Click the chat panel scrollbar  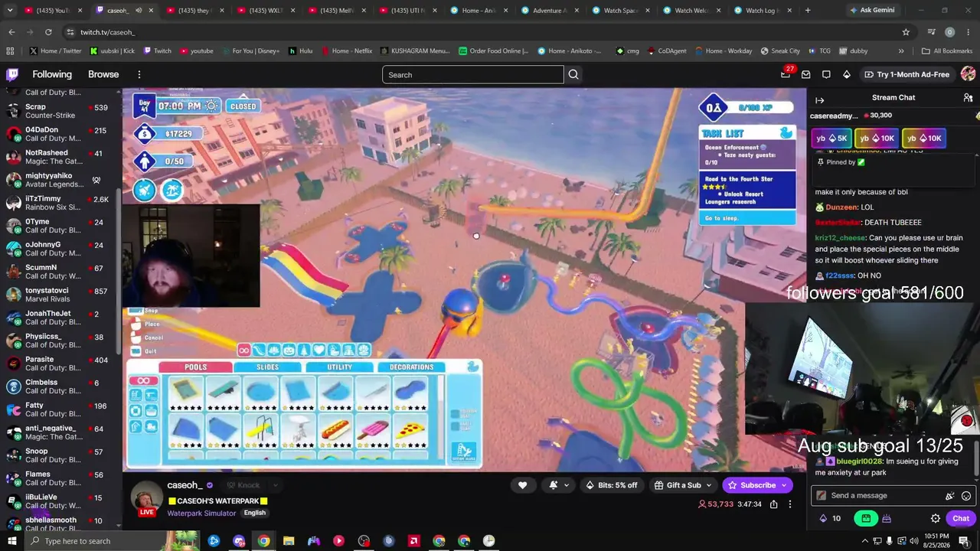(978, 458)
